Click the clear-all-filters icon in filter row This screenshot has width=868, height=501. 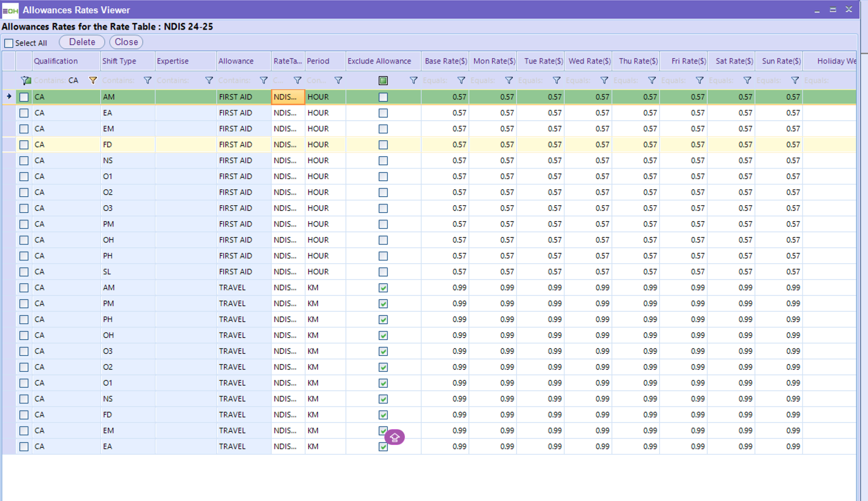[26, 81]
